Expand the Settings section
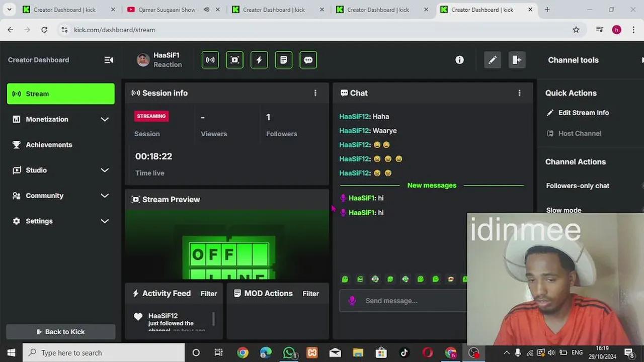 [x=105, y=221]
